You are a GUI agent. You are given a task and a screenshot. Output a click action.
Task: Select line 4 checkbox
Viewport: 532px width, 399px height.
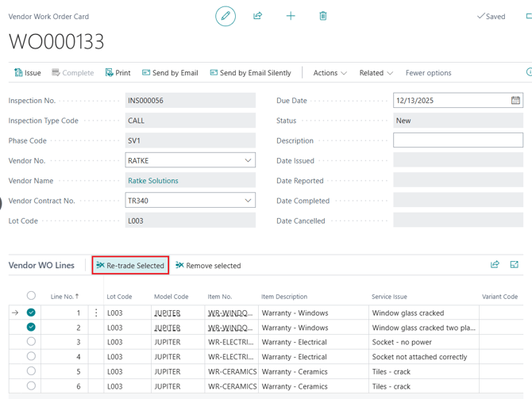[31, 356]
